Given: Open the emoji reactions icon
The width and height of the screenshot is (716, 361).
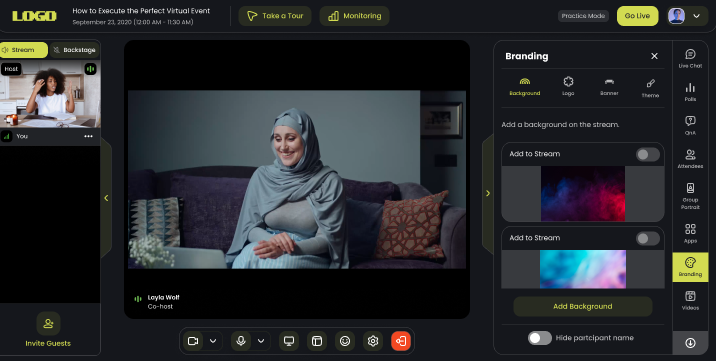Looking at the screenshot, I should 345,341.
